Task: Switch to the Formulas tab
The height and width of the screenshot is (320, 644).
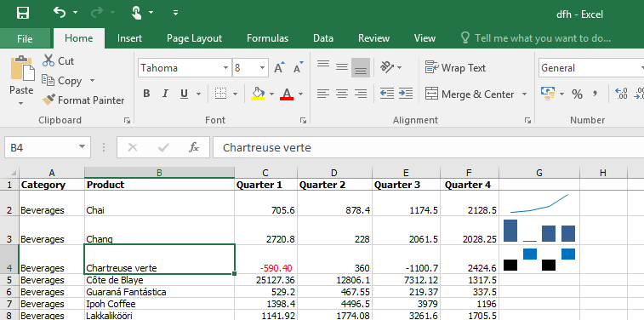Action: tap(267, 38)
